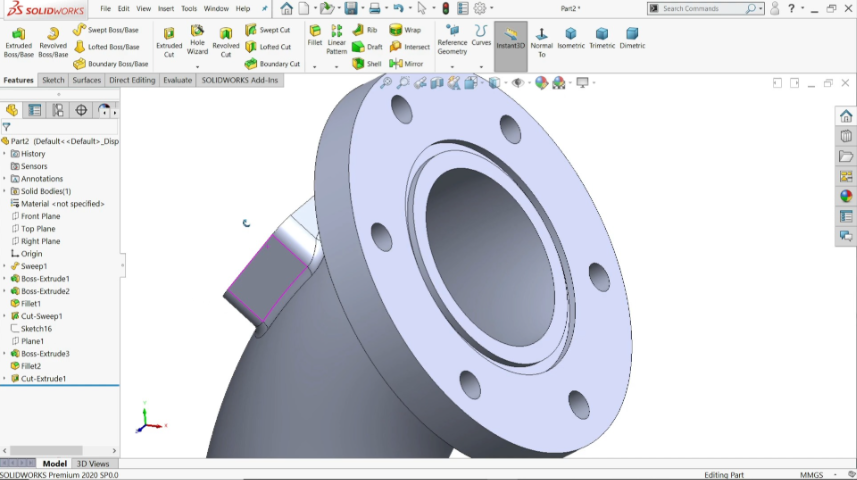Open Reference Geometry tool
This screenshot has height=480, width=857.
(452, 39)
